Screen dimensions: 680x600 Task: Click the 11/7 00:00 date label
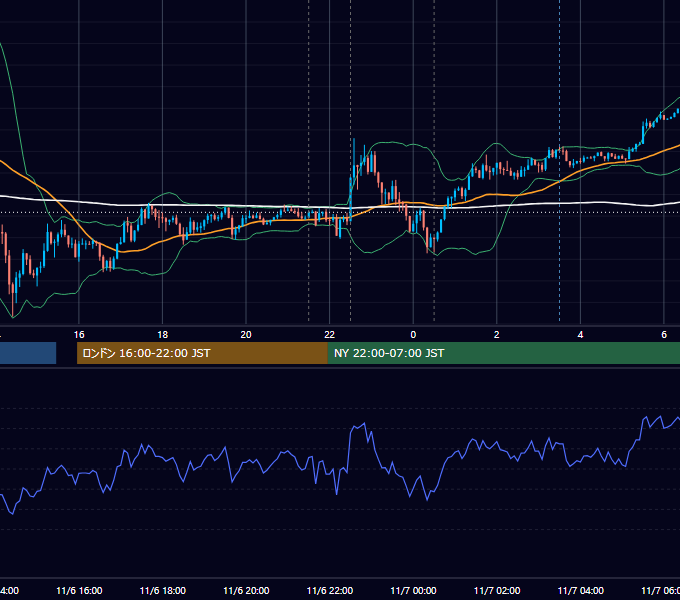[413, 591]
